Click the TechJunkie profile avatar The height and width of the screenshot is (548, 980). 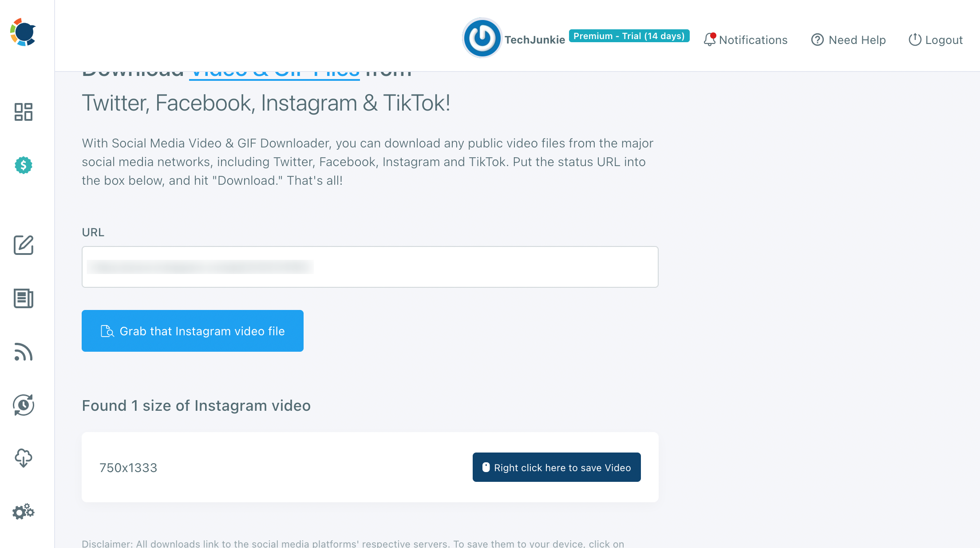coord(482,38)
